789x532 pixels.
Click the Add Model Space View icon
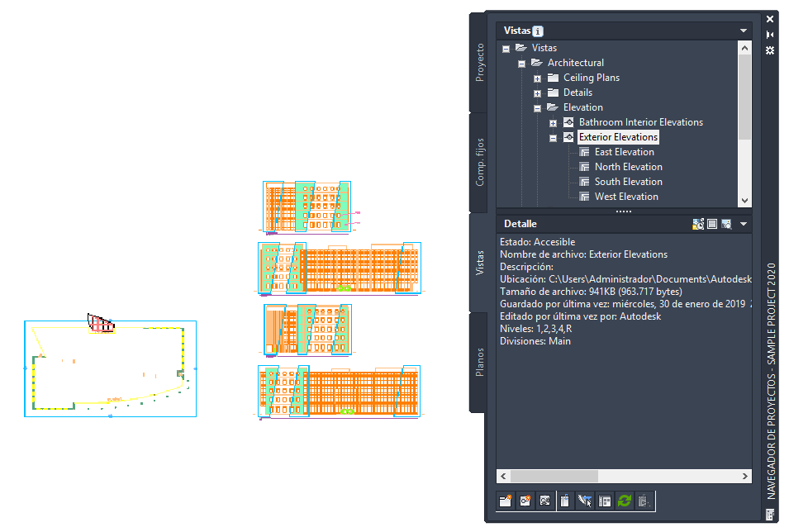point(545,501)
